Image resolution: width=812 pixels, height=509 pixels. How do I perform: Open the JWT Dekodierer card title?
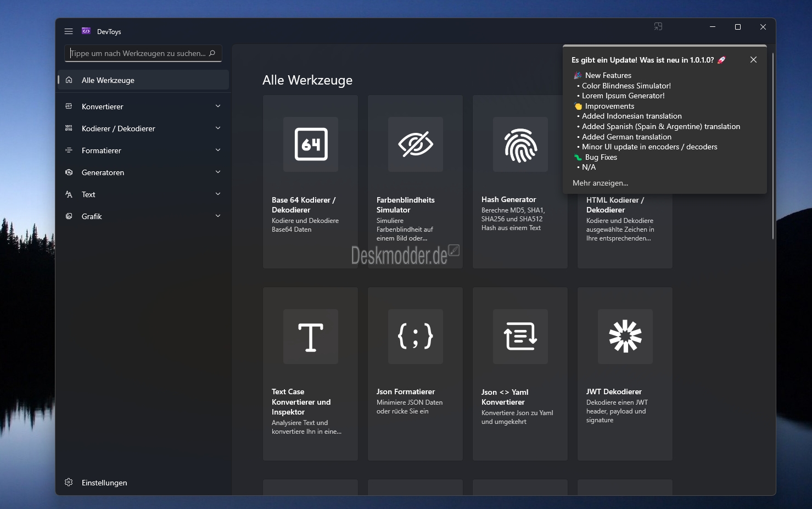[614, 391]
